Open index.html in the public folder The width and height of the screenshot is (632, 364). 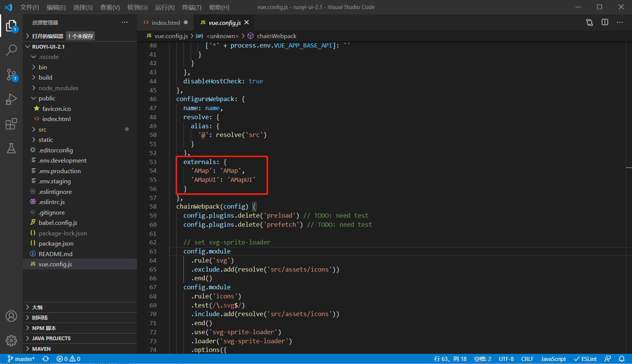pos(80,119)
